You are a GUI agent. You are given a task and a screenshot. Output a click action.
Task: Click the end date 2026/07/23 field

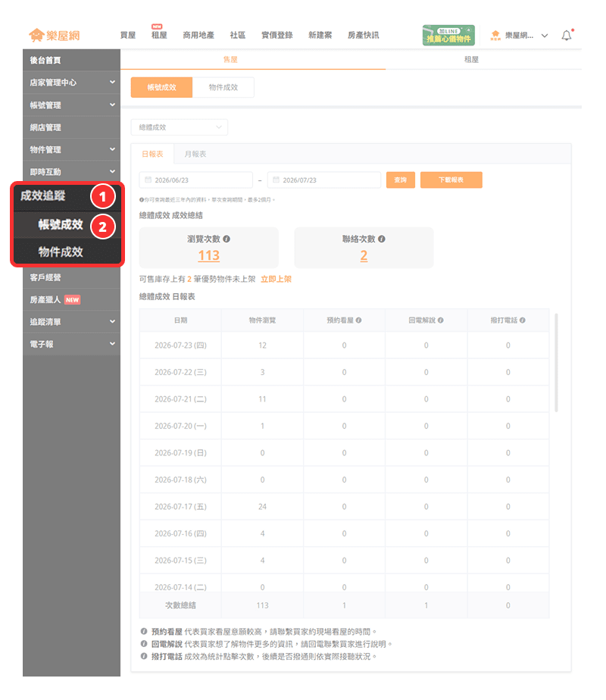point(324,180)
